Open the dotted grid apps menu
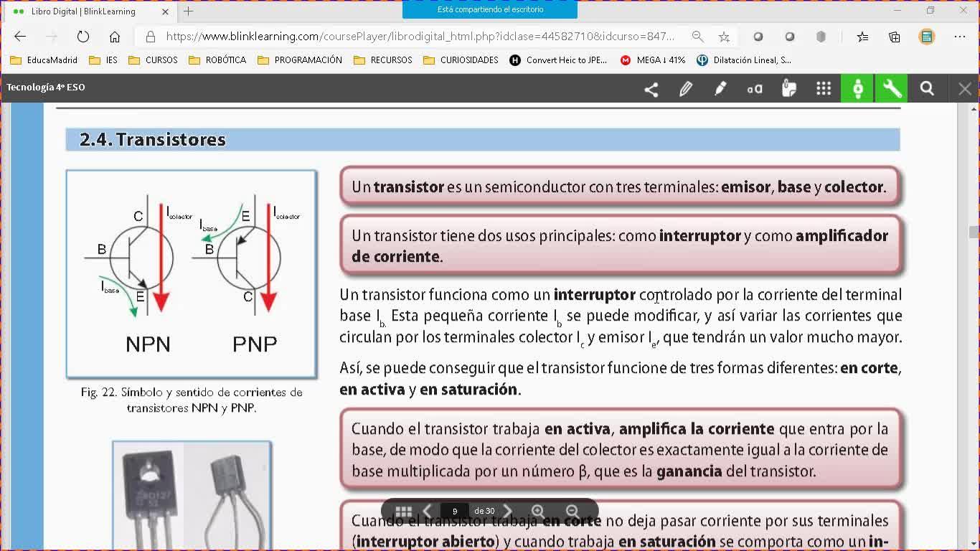 click(x=823, y=89)
